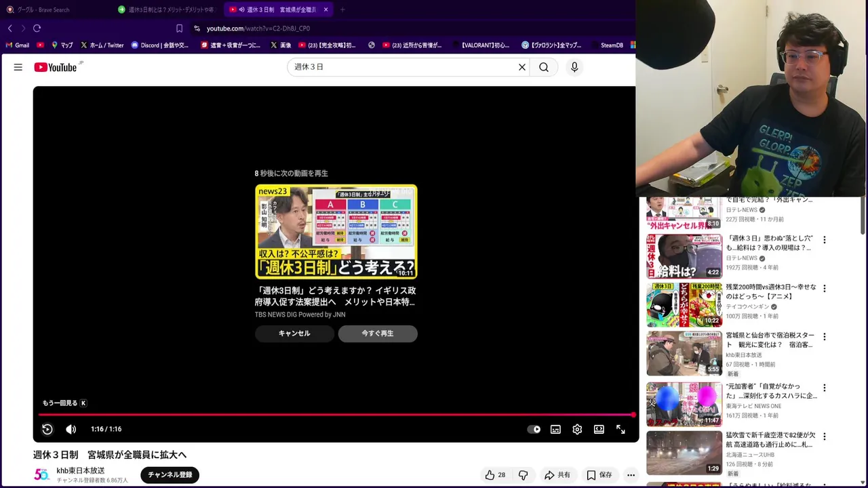Open a new tab with the plus
Image resolution: width=868 pixels, height=488 pixels.
pos(342,9)
